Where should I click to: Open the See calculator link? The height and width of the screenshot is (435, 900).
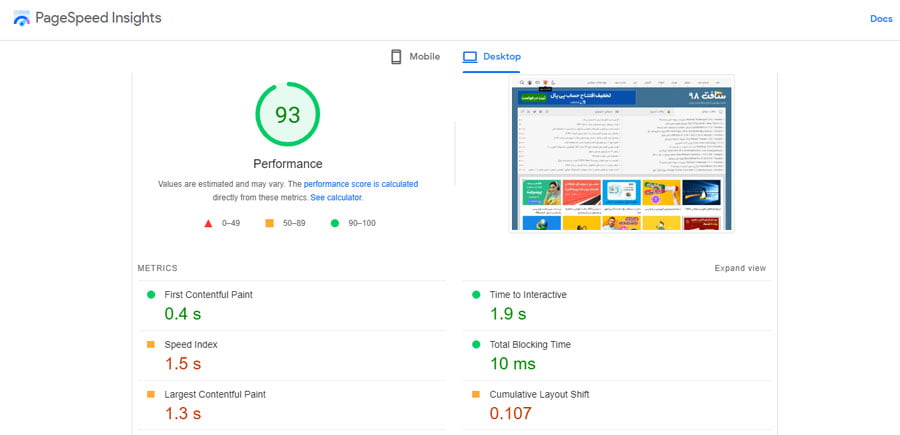(336, 197)
